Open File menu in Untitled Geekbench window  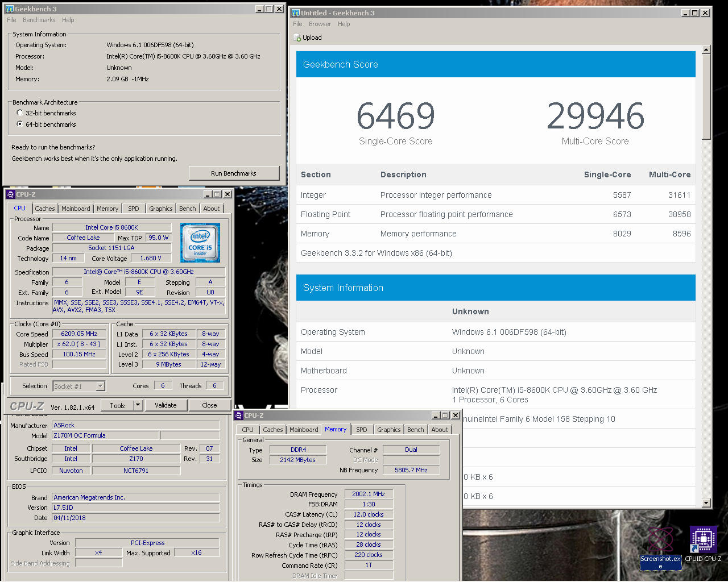click(297, 24)
